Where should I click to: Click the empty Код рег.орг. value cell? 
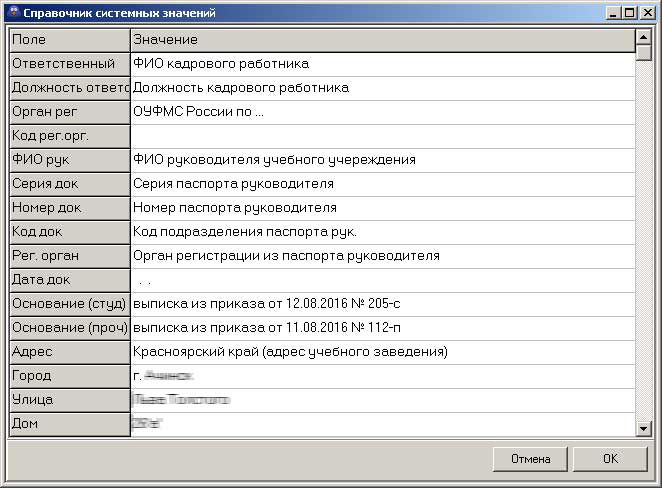click(x=383, y=136)
